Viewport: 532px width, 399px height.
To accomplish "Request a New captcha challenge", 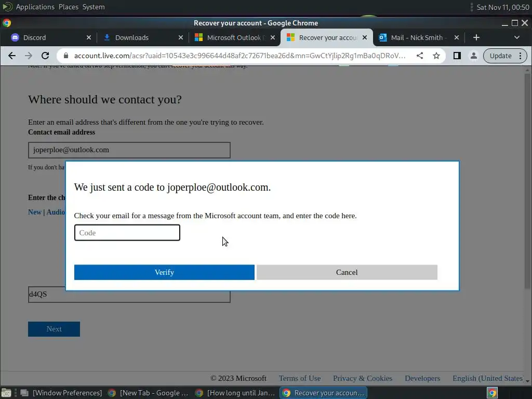I will [35, 212].
